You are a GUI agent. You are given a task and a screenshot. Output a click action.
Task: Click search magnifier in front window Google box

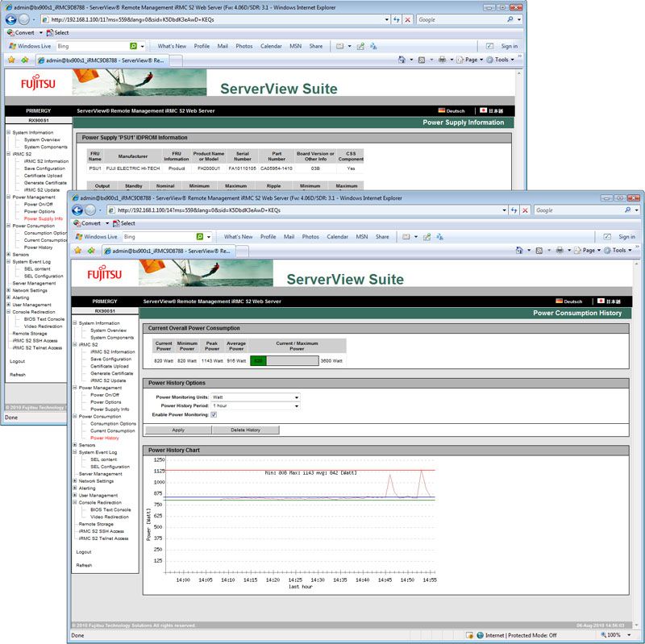627,210
